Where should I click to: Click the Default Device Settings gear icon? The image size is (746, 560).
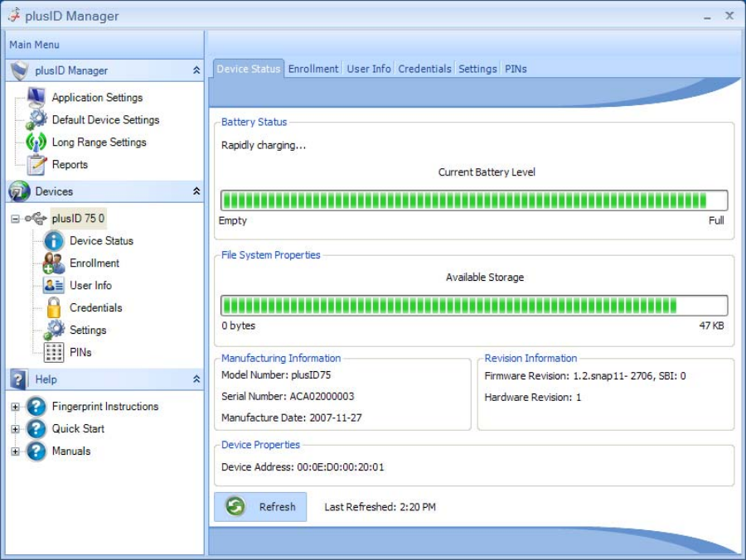point(36,119)
